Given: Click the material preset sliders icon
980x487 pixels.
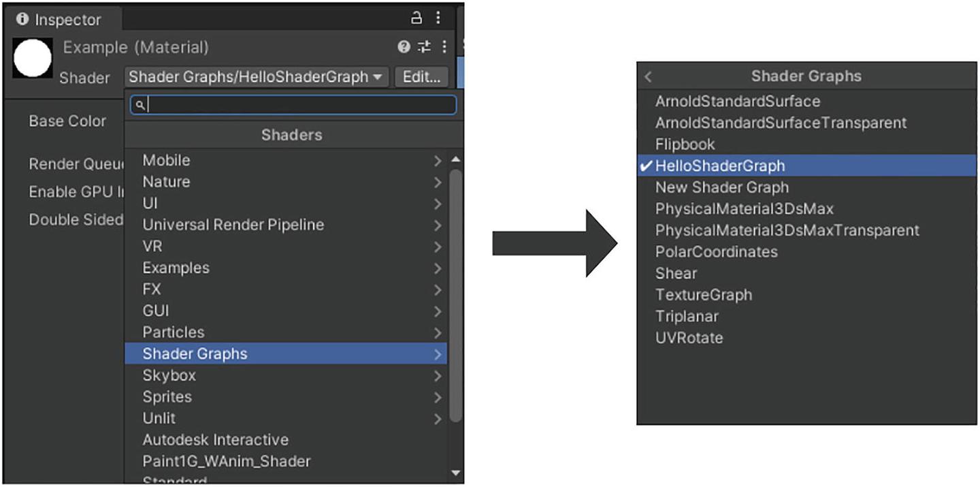Looking at the screenshot, I should point(424,46).
